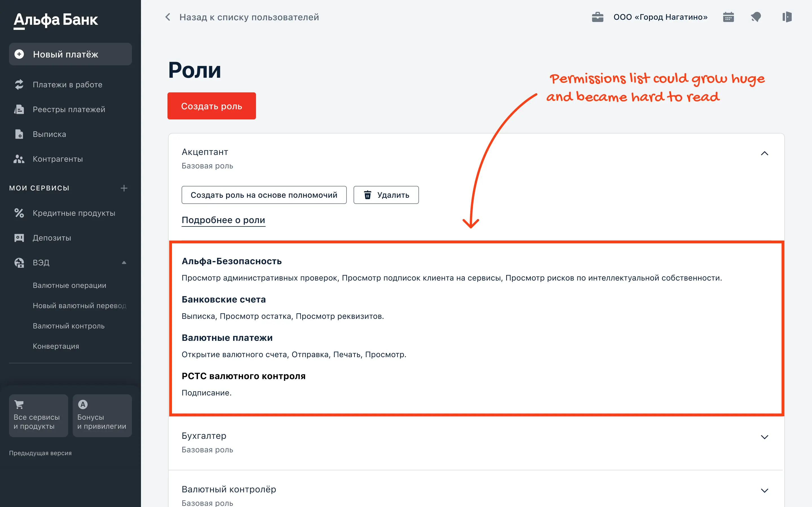Viewport: 812px width, 507px height.
Task: Go to Контрагенты section
Action: (58, 159)
